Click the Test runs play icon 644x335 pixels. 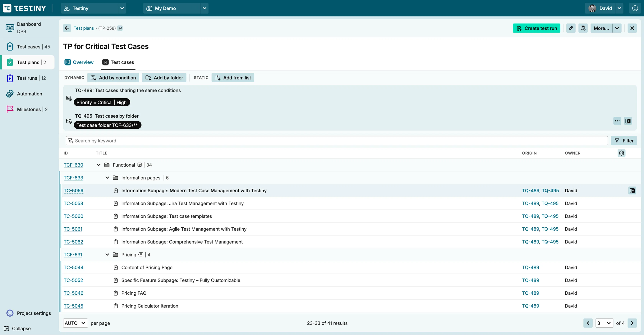click(10, 78)
